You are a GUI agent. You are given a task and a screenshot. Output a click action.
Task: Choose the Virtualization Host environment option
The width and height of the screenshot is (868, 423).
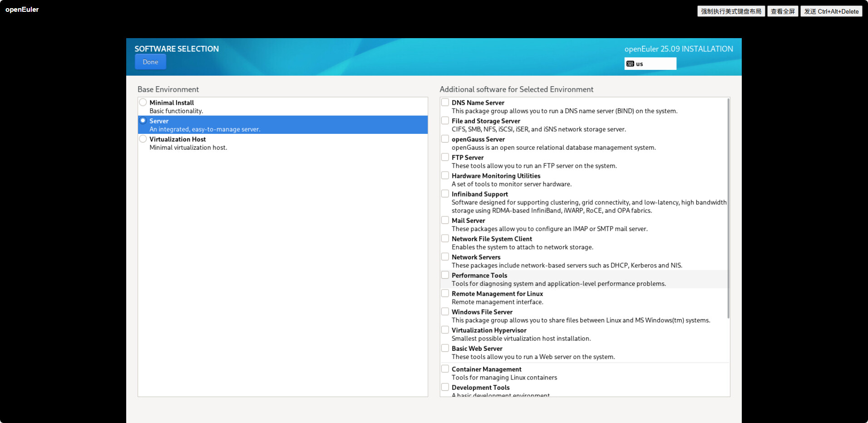click(x=143, y=139)
